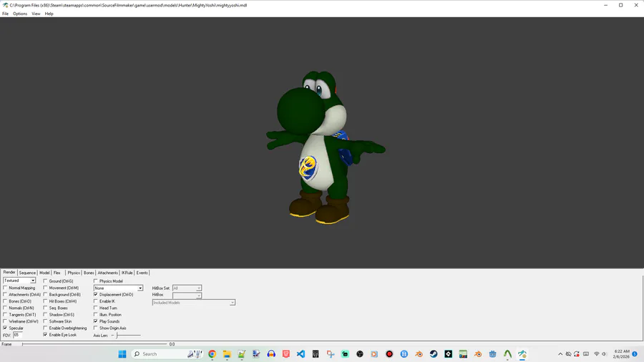Click the red record app taskbar icon
The height and width of the screenshot is (362, 644).
click(389, 354)
